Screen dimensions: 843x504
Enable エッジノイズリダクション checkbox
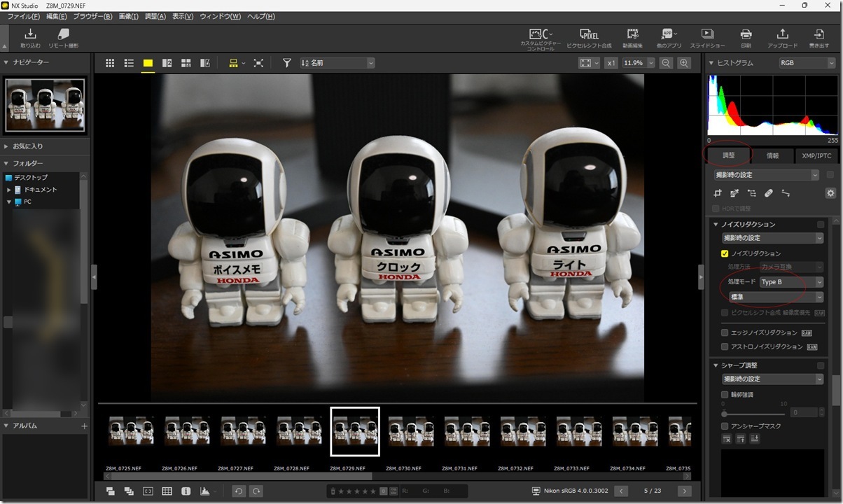pyautogui.click(x=725, y=332)
